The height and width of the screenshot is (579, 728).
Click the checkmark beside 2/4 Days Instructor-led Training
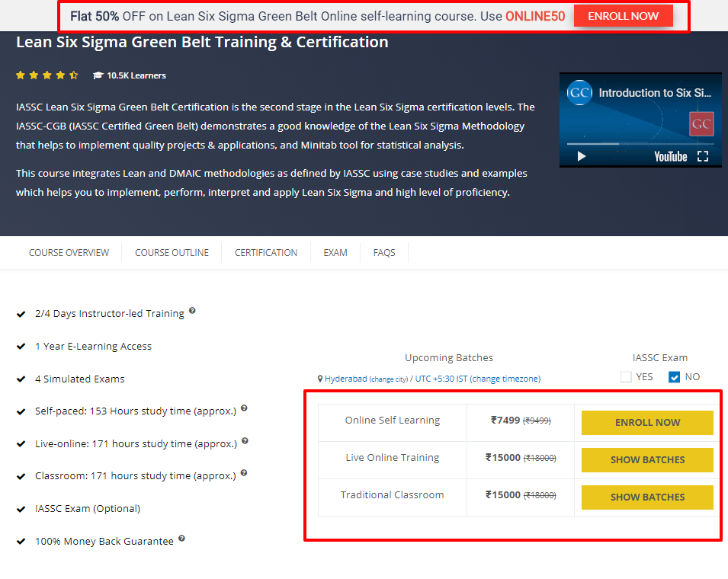(x=21, y=314)
